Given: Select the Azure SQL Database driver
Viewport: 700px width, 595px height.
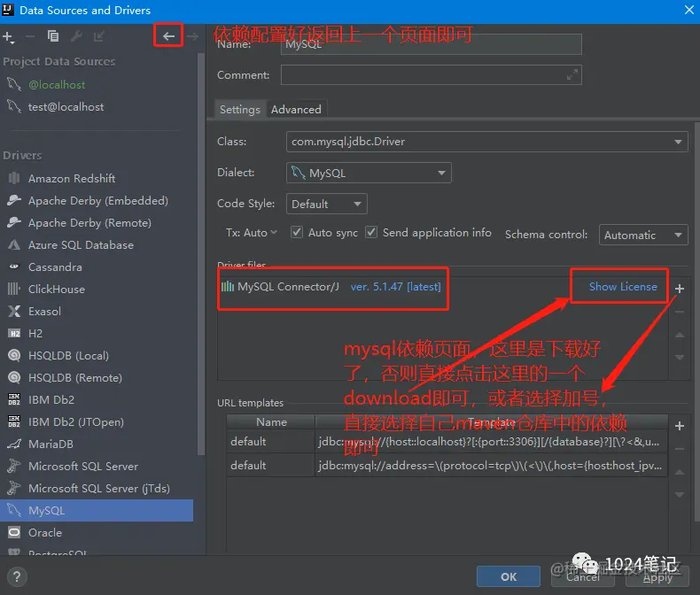Looking at the screenshot, I should (x=97, y=245).
